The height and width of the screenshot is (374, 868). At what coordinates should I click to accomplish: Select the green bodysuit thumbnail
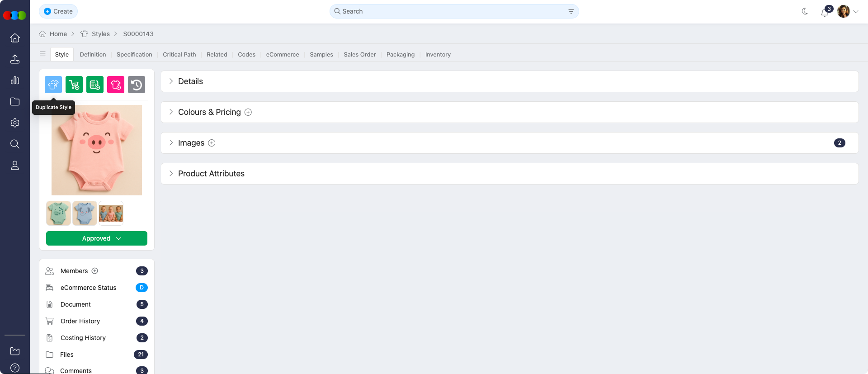[x=58, y=213]
